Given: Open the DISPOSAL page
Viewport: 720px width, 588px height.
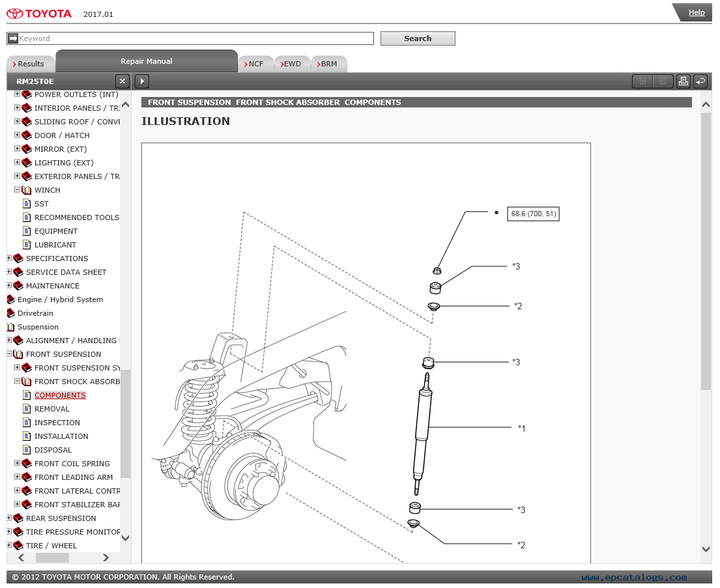Looking at the screenshot, I should coord(53,451).
